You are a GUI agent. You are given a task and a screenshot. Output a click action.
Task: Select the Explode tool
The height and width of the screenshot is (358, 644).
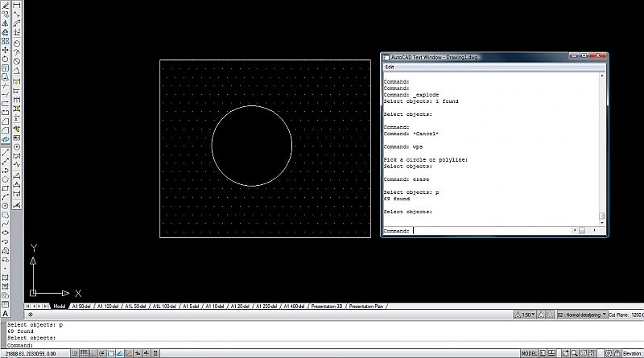(x=6, y=139)
